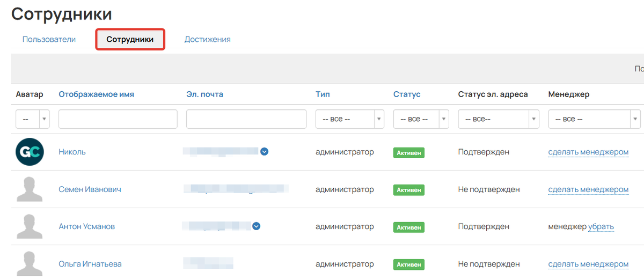Screen dimensions: 644x280
Task: Type in the Отображаемое имя filter field
Action: click(118, 119)
